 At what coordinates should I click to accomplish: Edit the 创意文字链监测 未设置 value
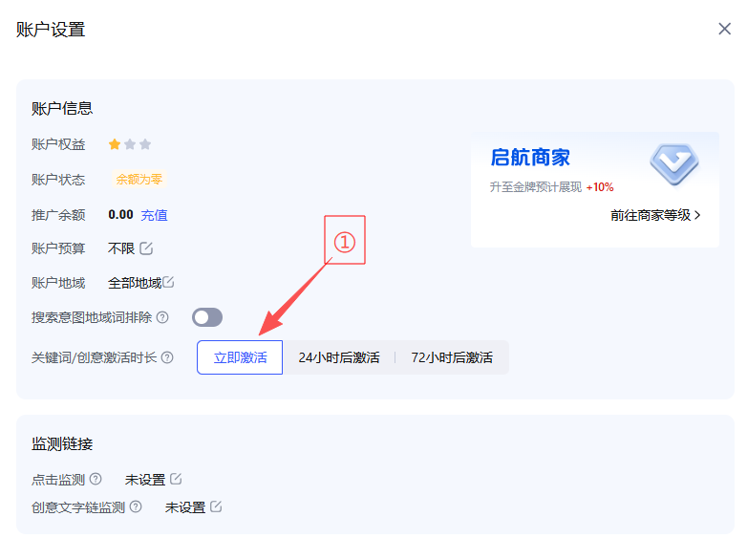click(216, 506)
